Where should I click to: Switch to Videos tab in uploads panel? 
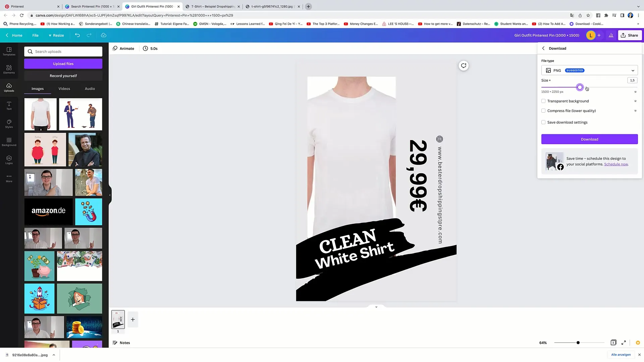coord(64,88)
